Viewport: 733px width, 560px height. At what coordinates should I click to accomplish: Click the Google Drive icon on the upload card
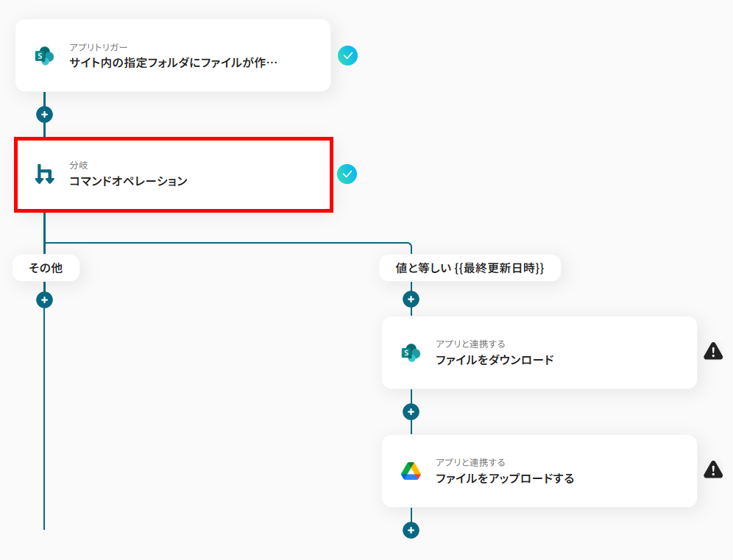point(411,471)
